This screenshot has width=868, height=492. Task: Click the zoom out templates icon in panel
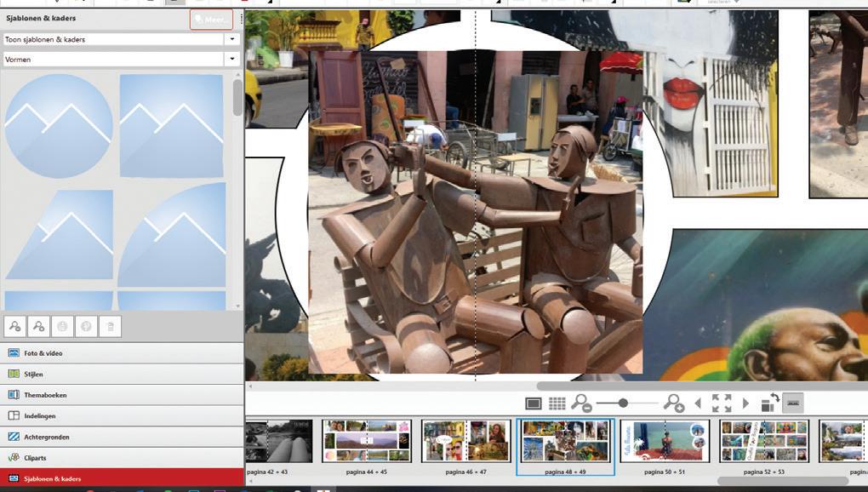coord(15,327)
